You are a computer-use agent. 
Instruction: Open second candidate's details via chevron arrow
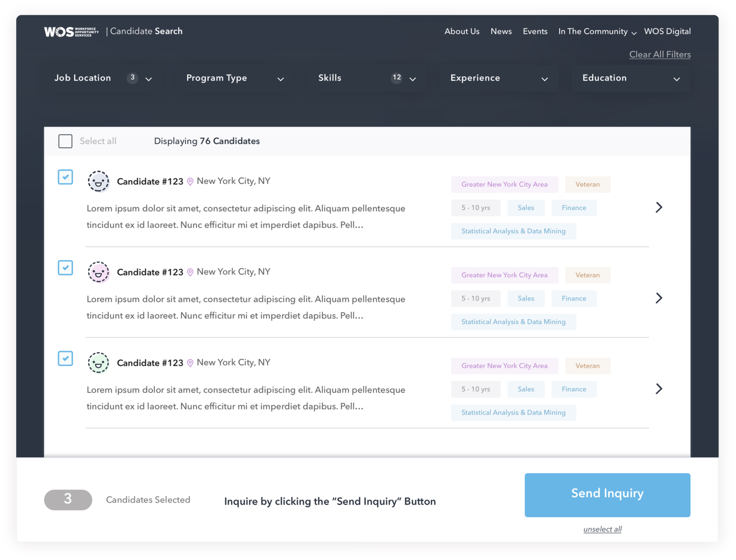click(x=659, y=298)
